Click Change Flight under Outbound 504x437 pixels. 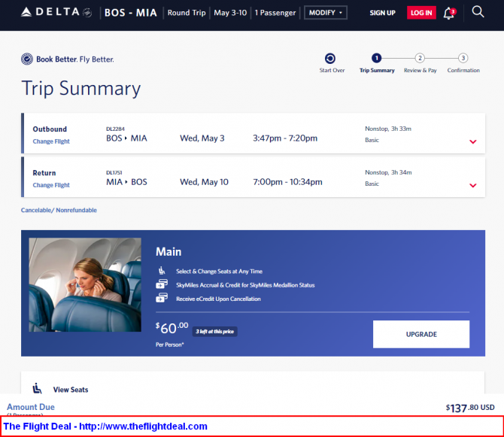coord(51,141)
